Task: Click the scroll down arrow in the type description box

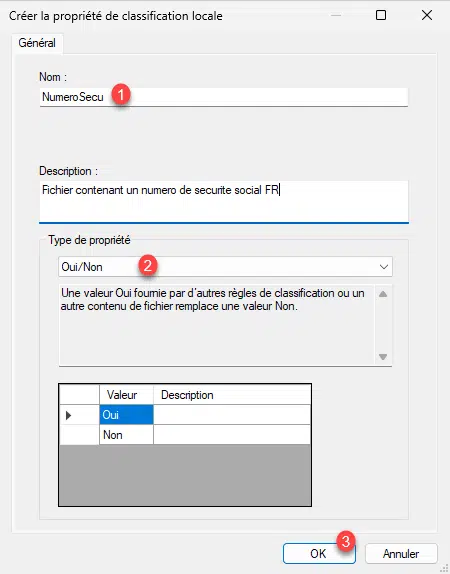Action: coord(383,357)
